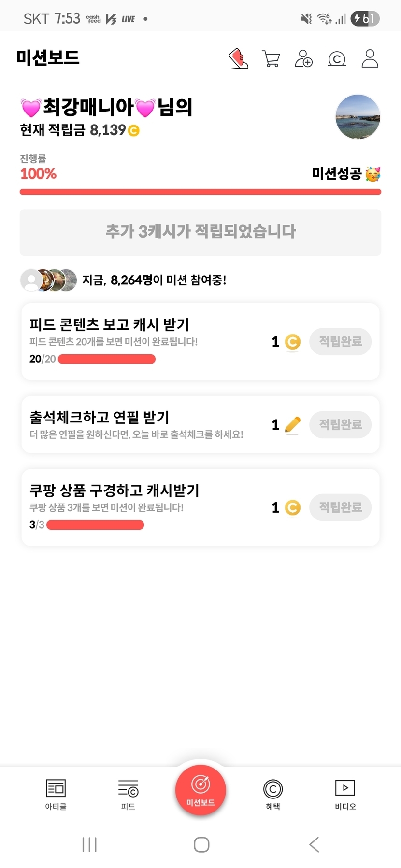Image resolution: width=401 pixels, height=868 pixels.
Task: Open my profile page icon
Action: click(x=370, y=59)
